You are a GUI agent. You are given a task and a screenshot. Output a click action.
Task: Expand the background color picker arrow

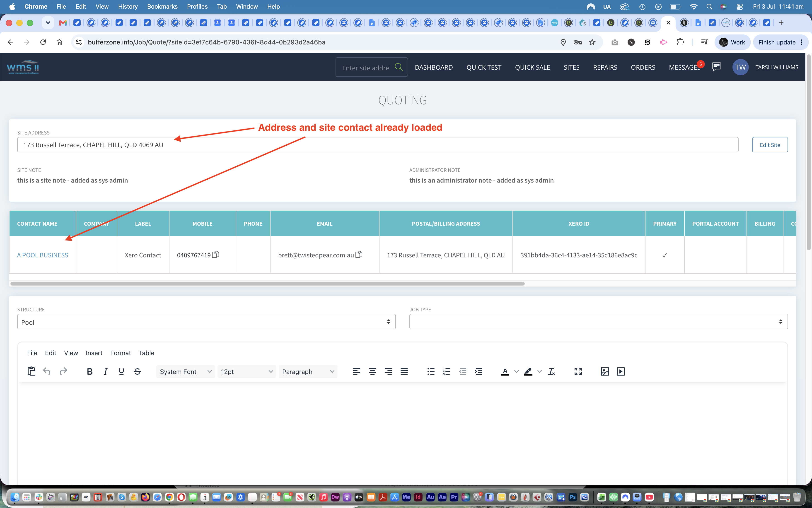pos(539,371)
